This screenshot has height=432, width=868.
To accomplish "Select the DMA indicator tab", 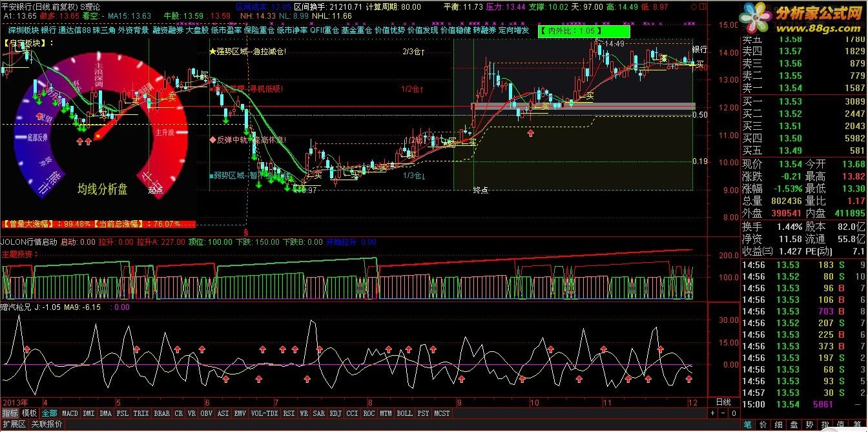I will [106, 413].
